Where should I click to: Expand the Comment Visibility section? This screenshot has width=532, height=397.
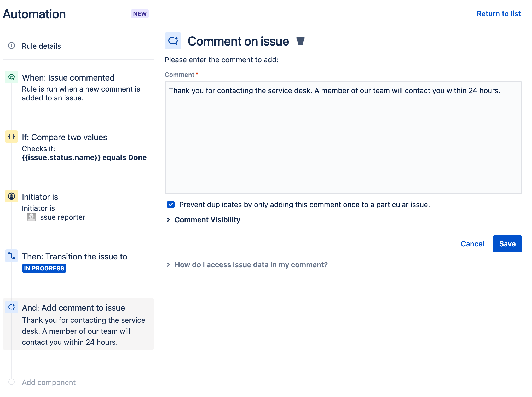(x=204, y=220)
